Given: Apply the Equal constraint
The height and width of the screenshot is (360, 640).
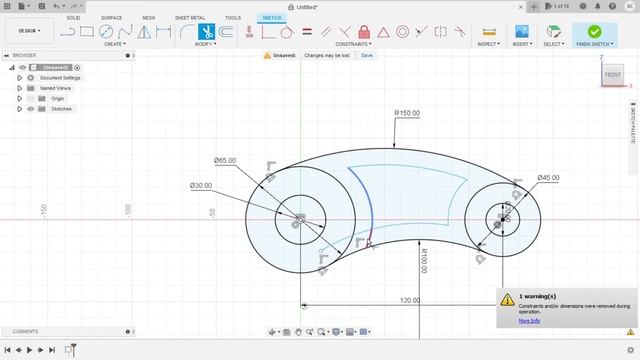Looking at the screenshot, I should (x=307, y=31).
